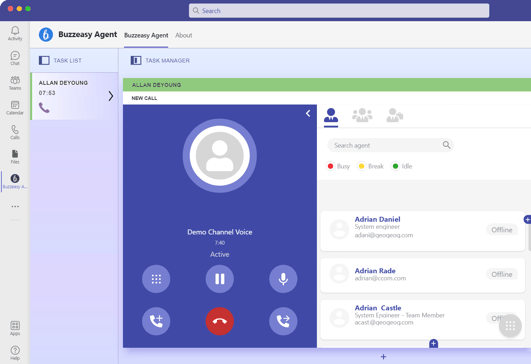
Task: Click Adrian Rade's avatar
Action: coord(339,274)
